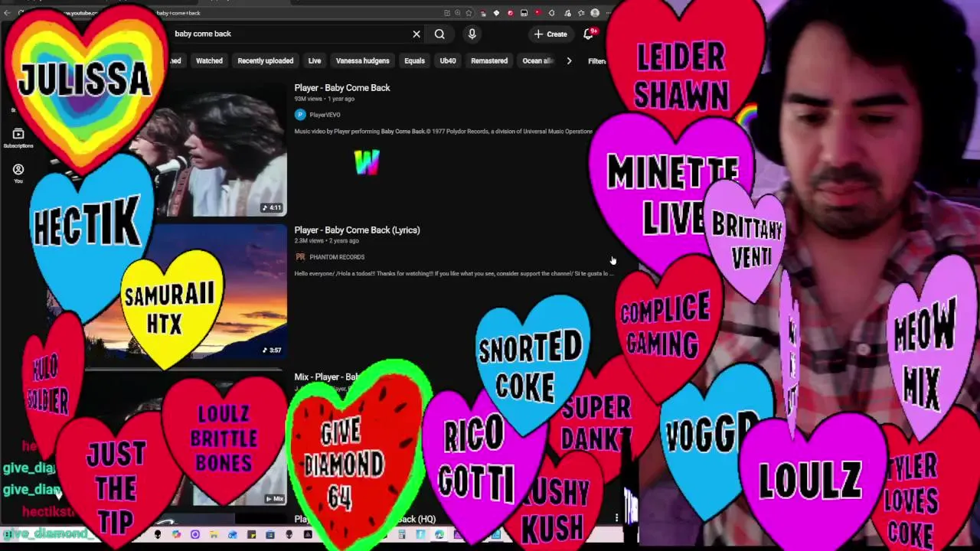
Task: Open the three-dot menu beside the (HQ) video
Action: coord(616,519)
